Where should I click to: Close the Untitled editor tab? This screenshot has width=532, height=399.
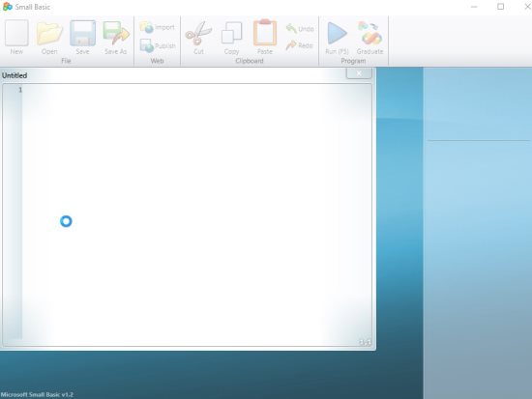pos(359,73)
